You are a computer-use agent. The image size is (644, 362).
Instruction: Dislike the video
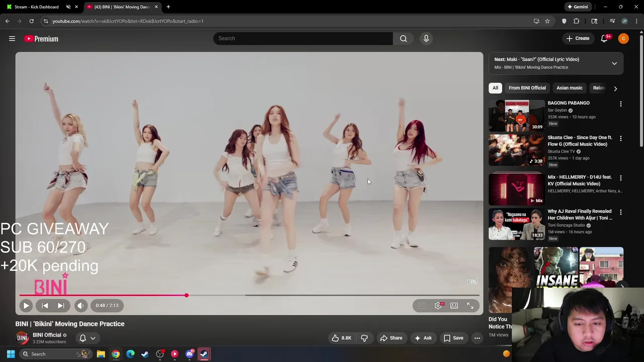364,338
